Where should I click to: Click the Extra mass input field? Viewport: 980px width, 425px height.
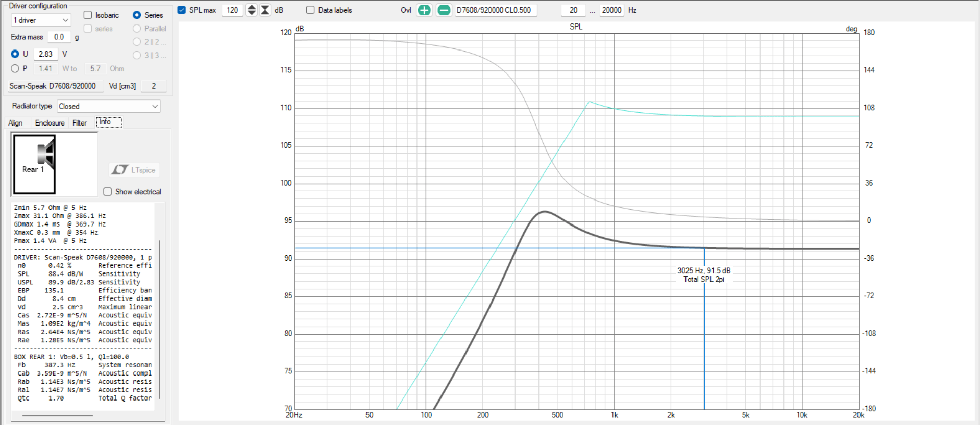pyautogui.click(x=59, y=37)
